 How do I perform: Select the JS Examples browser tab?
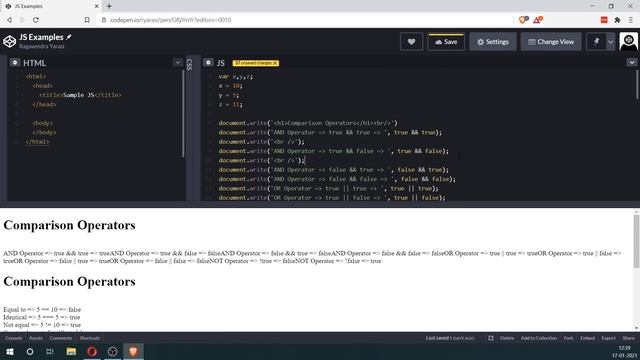click(51, 6)
